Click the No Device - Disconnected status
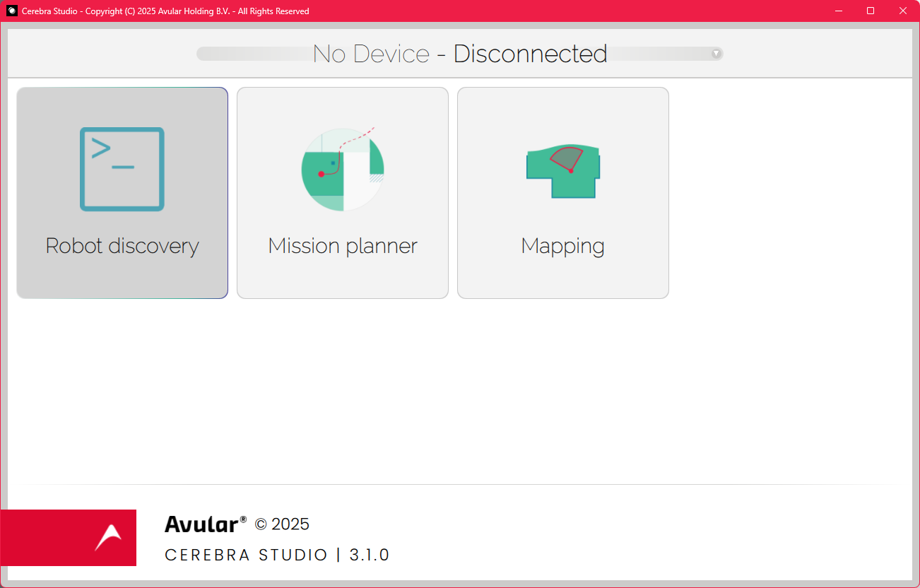This screenshot has height=588, width=920. click(x=460, y=54)
